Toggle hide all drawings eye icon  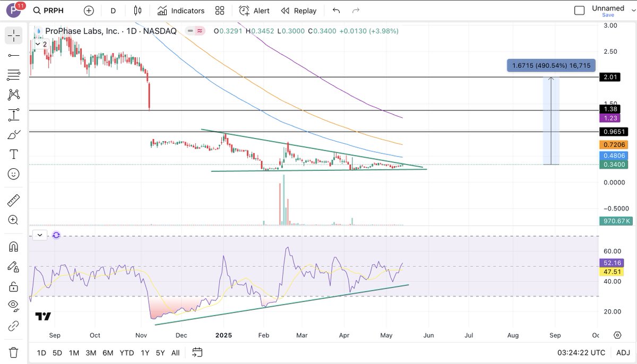pyautogui.click(x=14, y=306)
